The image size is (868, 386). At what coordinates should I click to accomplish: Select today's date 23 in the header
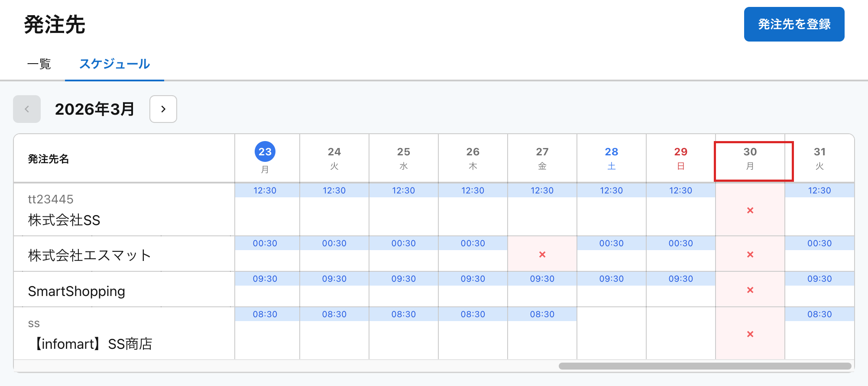(265, 152)
